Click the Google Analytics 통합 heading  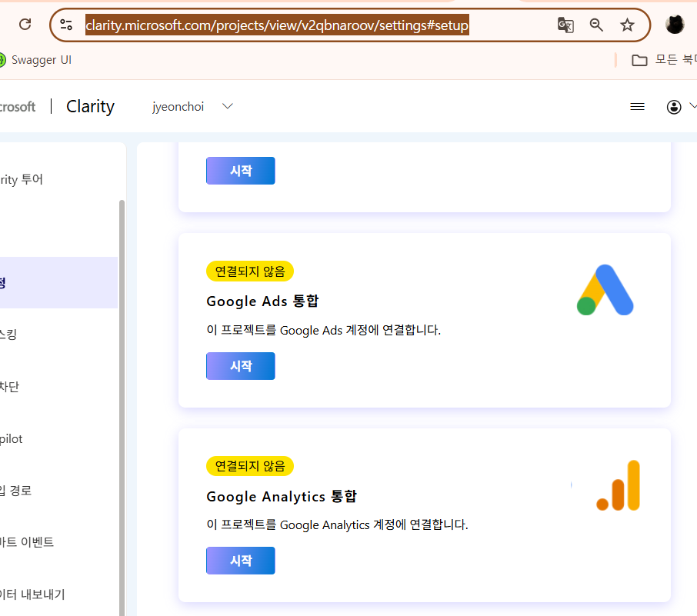[282, 497]
